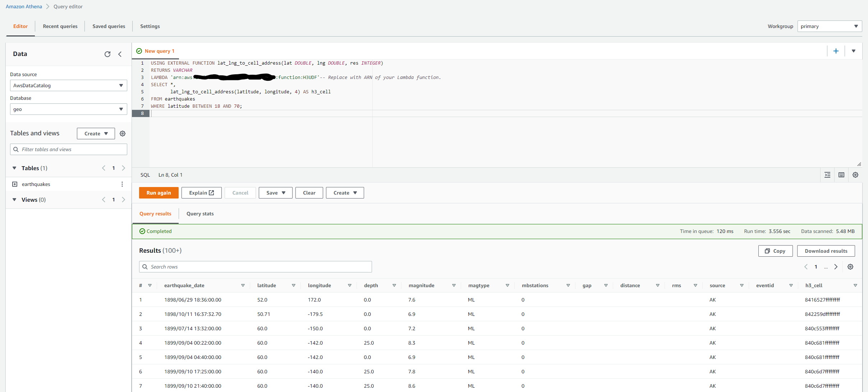This screenshot has width=868, height=392.
Task: Expand the earthquakes table columns
Action: [15, 184]
